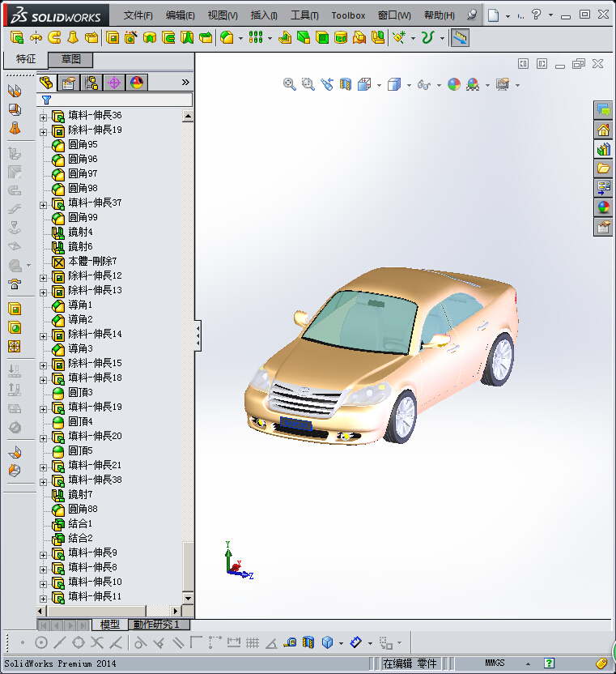Viewport: 616px width, 674px height.
Task: Select the 鏡射4 feature in tree
Action: [72, 232]
